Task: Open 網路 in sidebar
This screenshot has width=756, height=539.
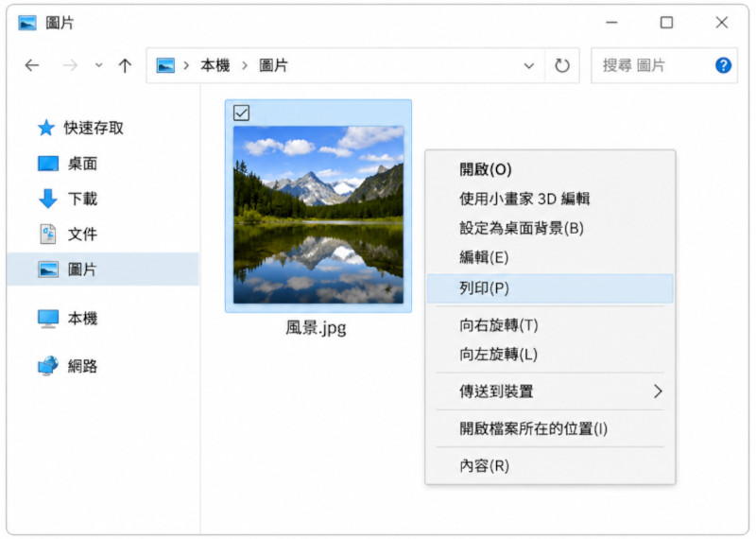Action: click(82, 366)
